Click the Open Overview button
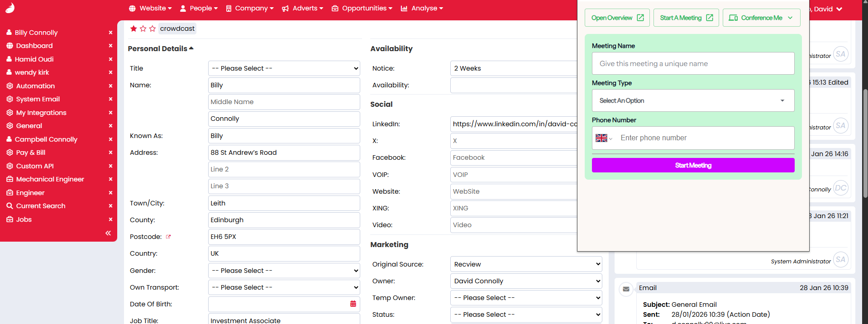This screenshot has width=868, height=324. (x=617, y=18)
